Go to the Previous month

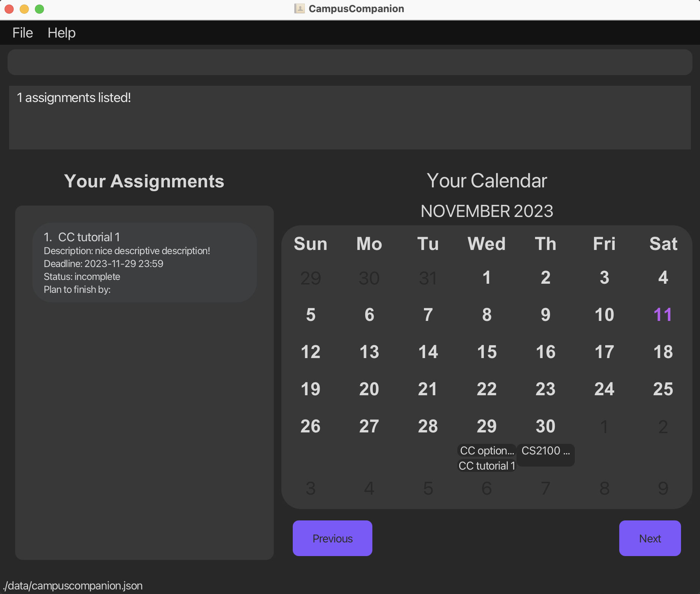332,538
